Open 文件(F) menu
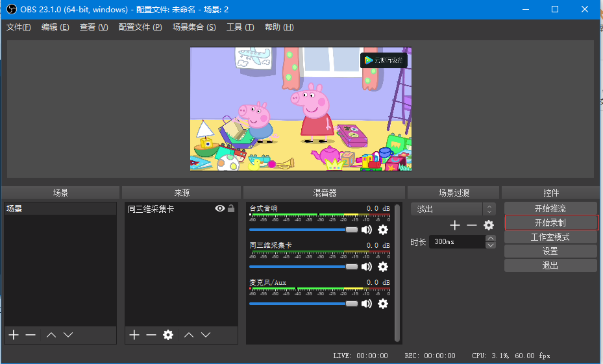603x364 pixels. 18,27
